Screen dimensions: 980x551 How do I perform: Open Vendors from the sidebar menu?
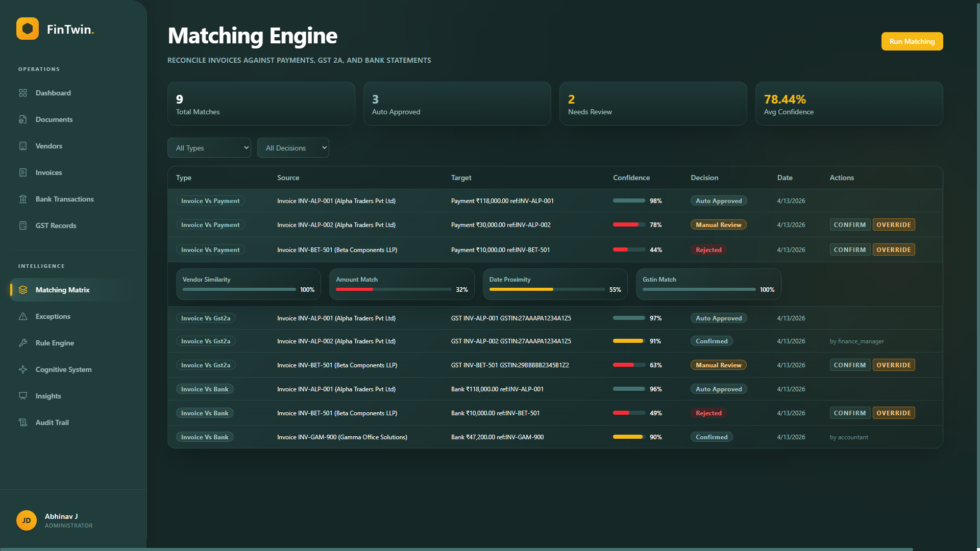(49, 146)
